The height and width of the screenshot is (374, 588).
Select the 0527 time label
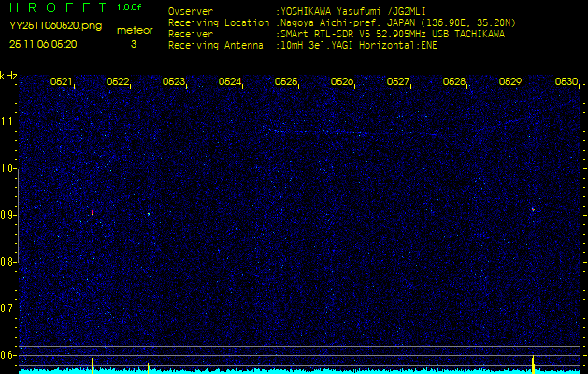tap(397, 82)
